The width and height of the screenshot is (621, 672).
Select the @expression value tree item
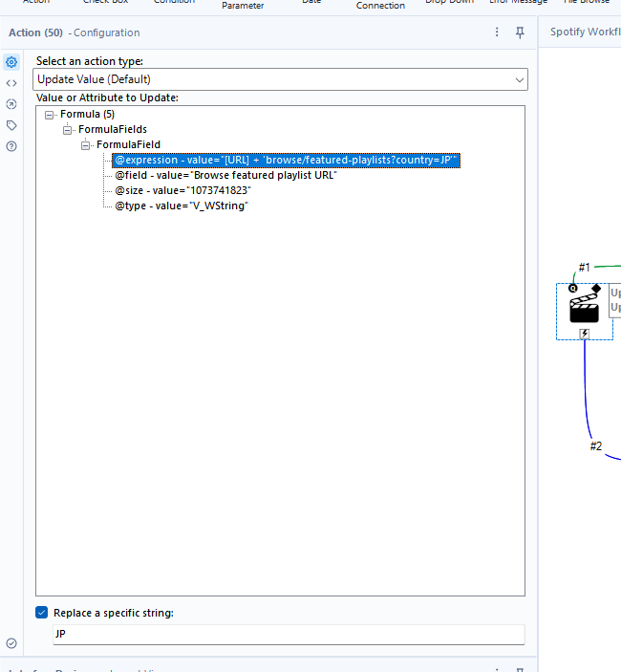(286, 160)
